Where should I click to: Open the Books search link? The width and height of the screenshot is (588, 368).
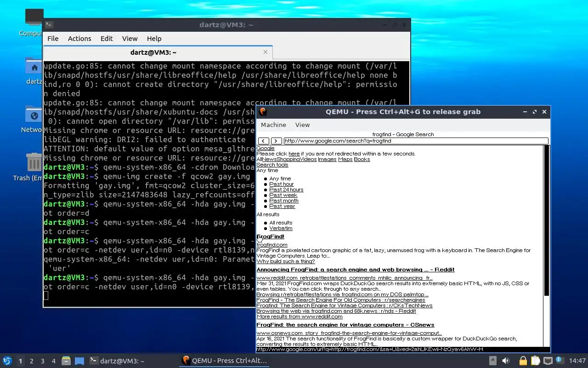(362, 159)
